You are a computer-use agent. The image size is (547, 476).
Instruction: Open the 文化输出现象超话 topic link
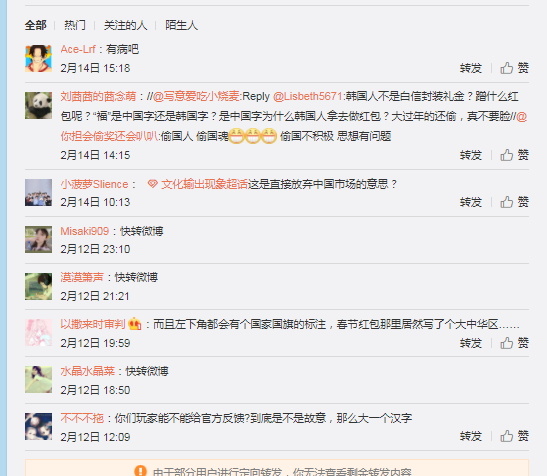coord(204,184)
